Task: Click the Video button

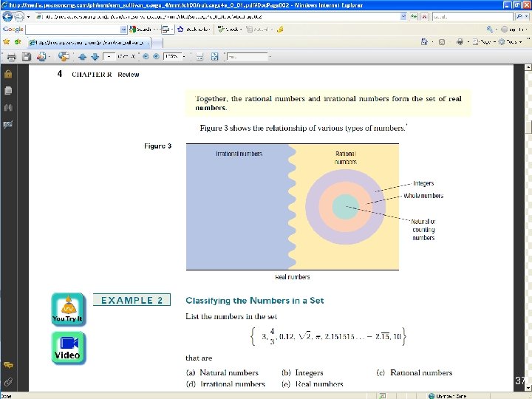Action: pyautogui.click(x=68, y=348)
